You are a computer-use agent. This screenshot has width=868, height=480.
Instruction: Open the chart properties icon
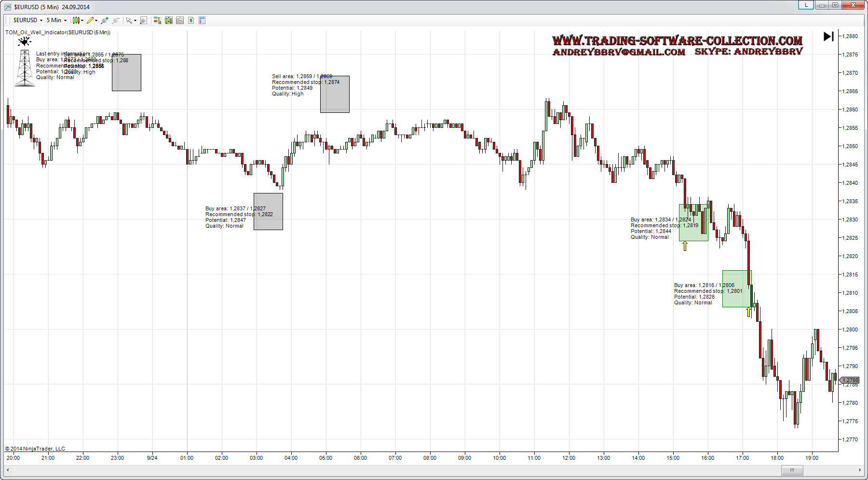[202, 20]
